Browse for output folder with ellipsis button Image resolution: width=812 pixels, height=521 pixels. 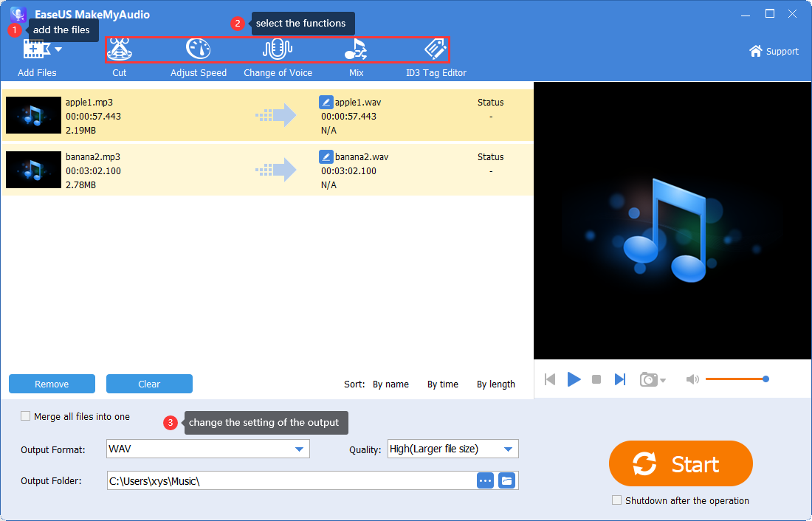(x=485, y=480)
